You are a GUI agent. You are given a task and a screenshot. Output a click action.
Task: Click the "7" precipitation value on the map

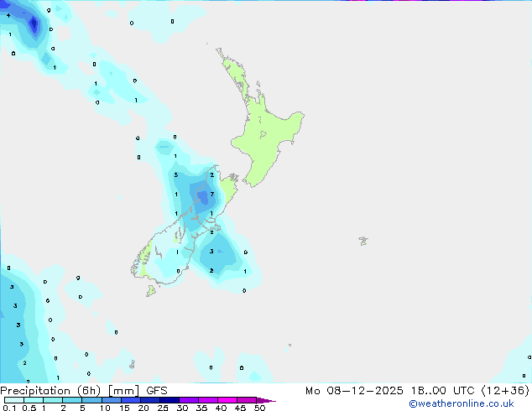tap(212, 194)
